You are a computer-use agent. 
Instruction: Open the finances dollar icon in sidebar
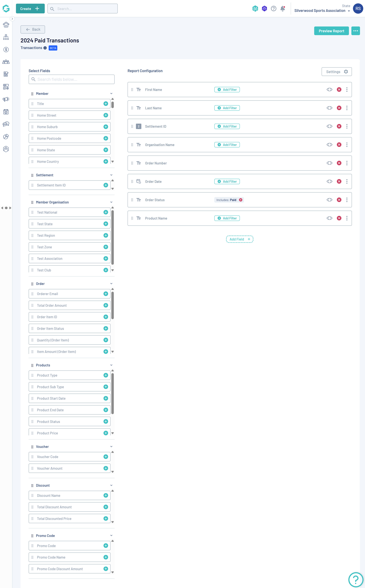tap(6, 49)
